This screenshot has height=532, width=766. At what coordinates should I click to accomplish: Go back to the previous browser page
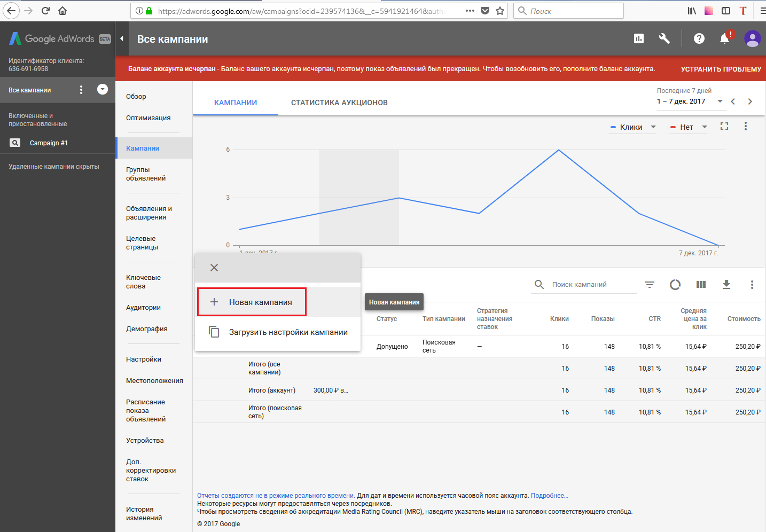click(x=11, y=11)
